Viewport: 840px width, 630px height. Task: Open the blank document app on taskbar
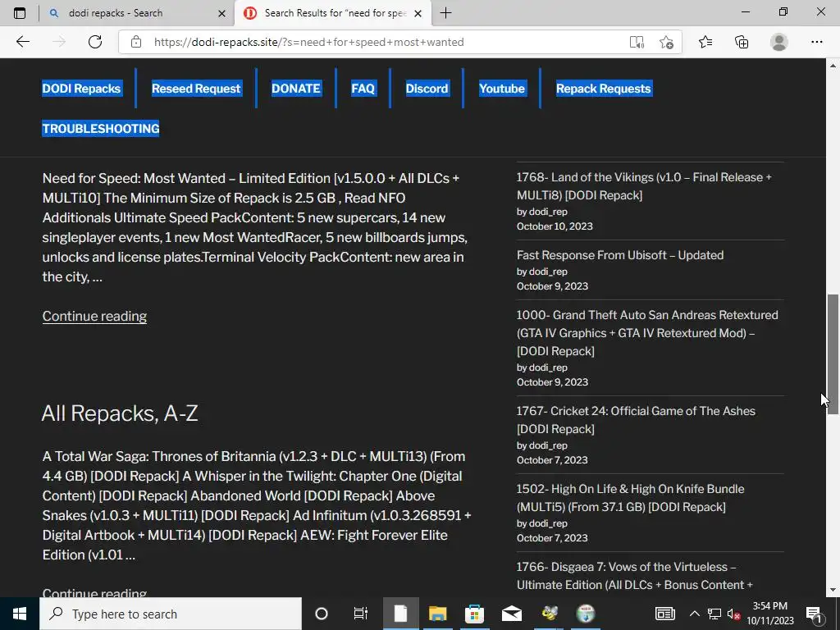(x=400, y=614)
